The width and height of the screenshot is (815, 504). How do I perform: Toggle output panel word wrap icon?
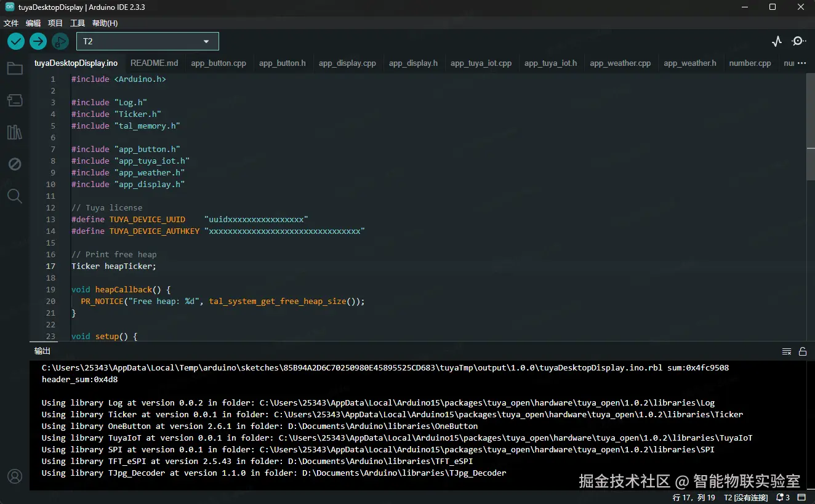(x=787, y=351)
